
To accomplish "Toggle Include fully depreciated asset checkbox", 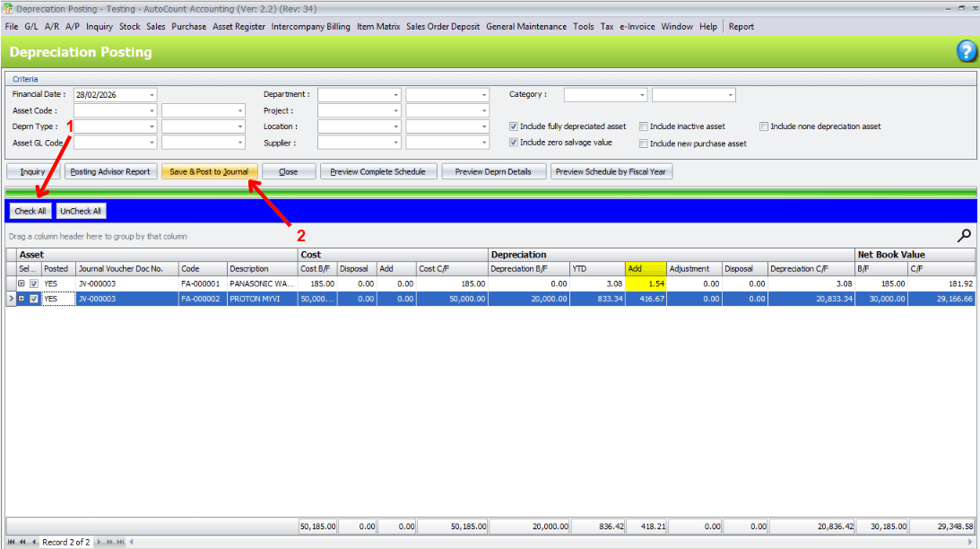I will tap(514, 126).
